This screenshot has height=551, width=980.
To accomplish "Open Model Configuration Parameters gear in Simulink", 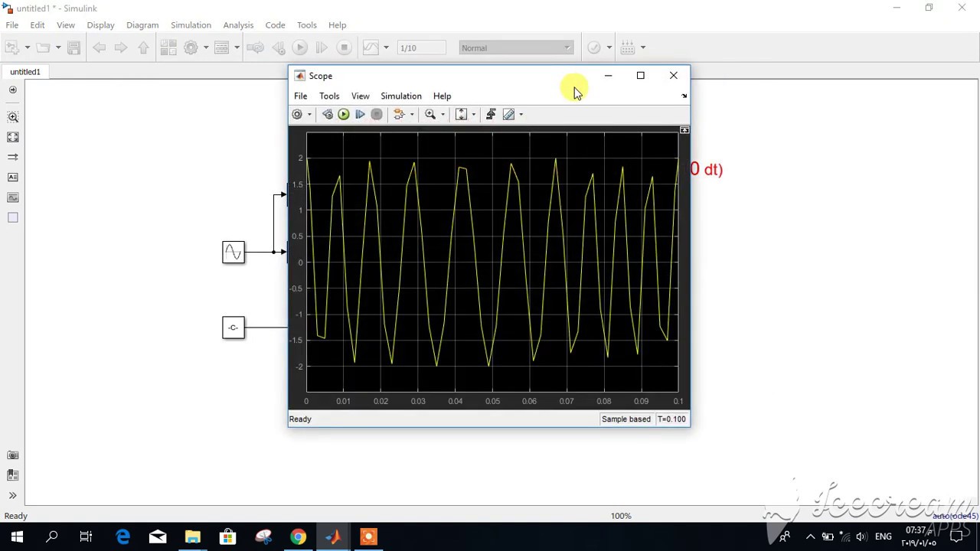I will (191, 47).
